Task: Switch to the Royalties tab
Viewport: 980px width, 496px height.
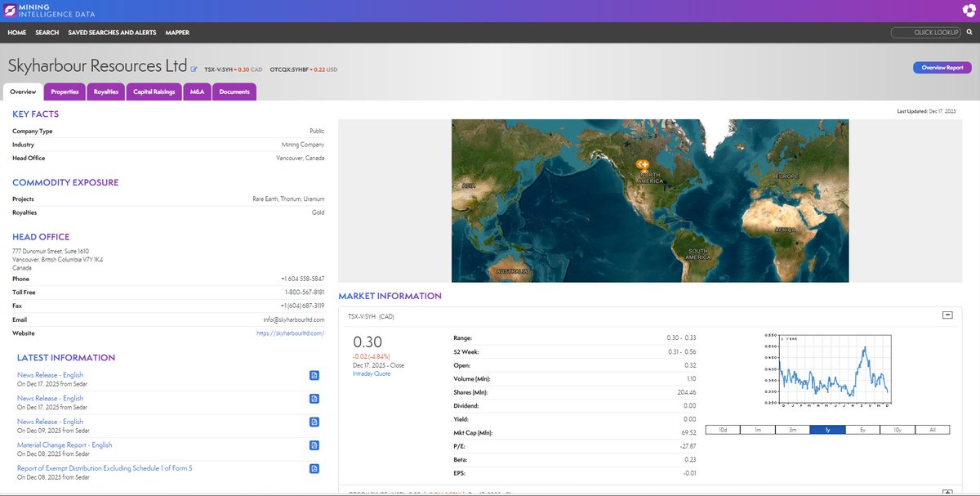Action: point(105,92)
